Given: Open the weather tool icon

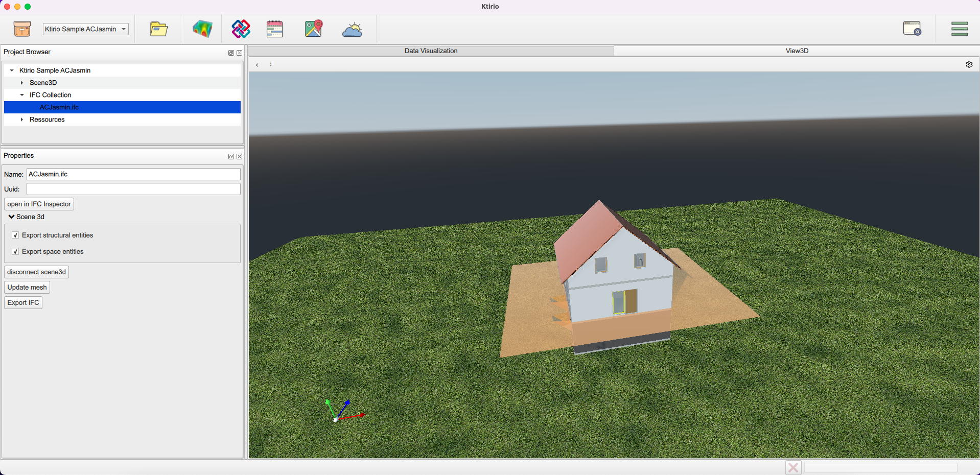Looking at the screenshot, I should (352, 29).
